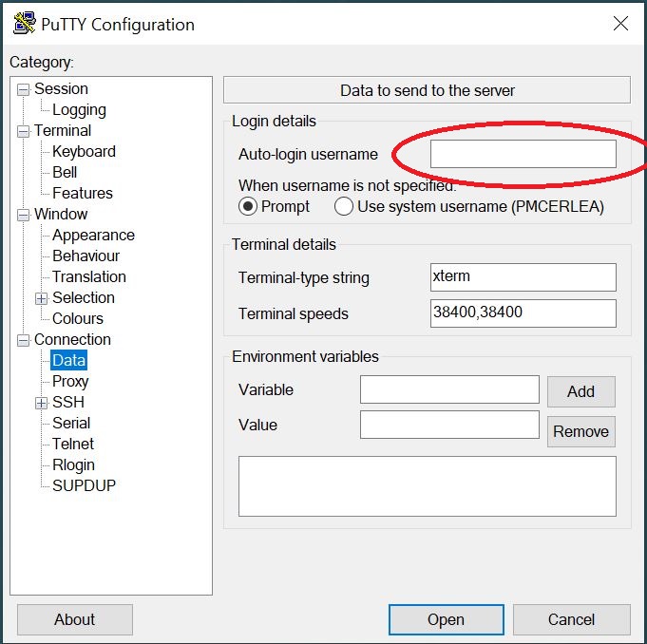The height and width of the screenshot is (644, 647).
Task: Collapse the Terminal tree node
Action: pos(24,131)
